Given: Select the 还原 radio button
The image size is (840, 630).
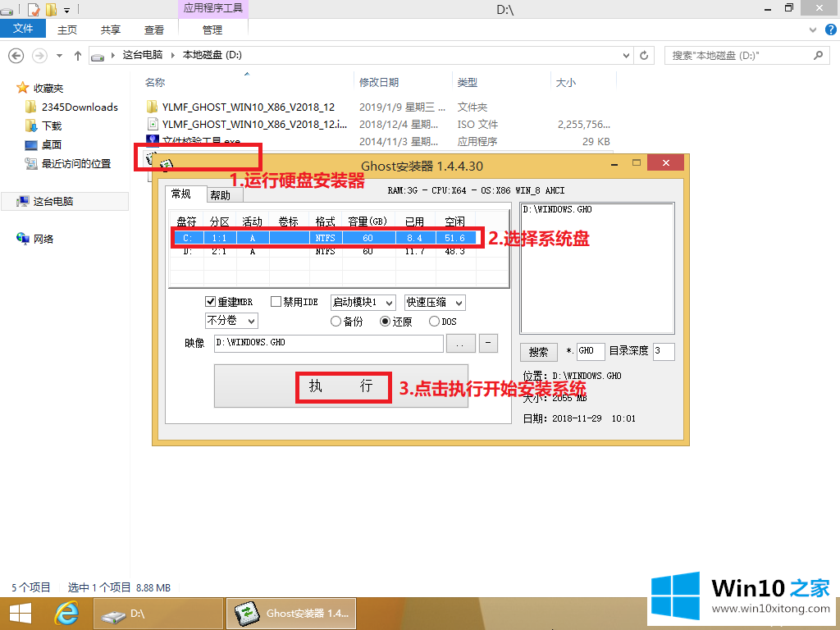Looking at the screenshot, I should 385,322.
